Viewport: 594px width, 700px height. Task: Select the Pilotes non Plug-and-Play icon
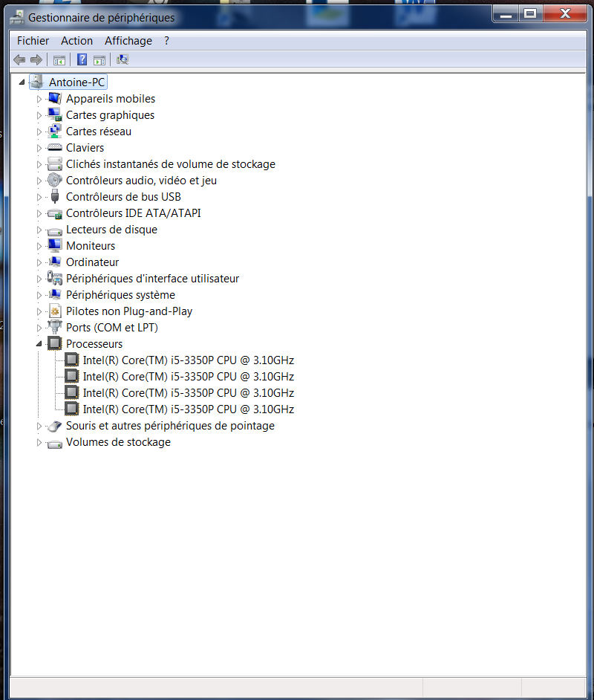point(55,311)
